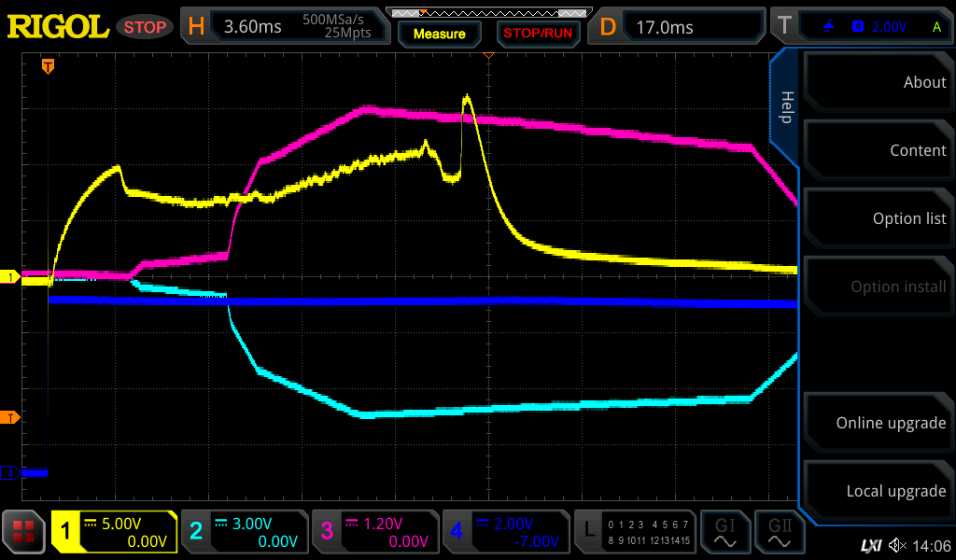The image size is (956, 560).
Task: Click the GI signal generator icon
Action: (725, 533)
